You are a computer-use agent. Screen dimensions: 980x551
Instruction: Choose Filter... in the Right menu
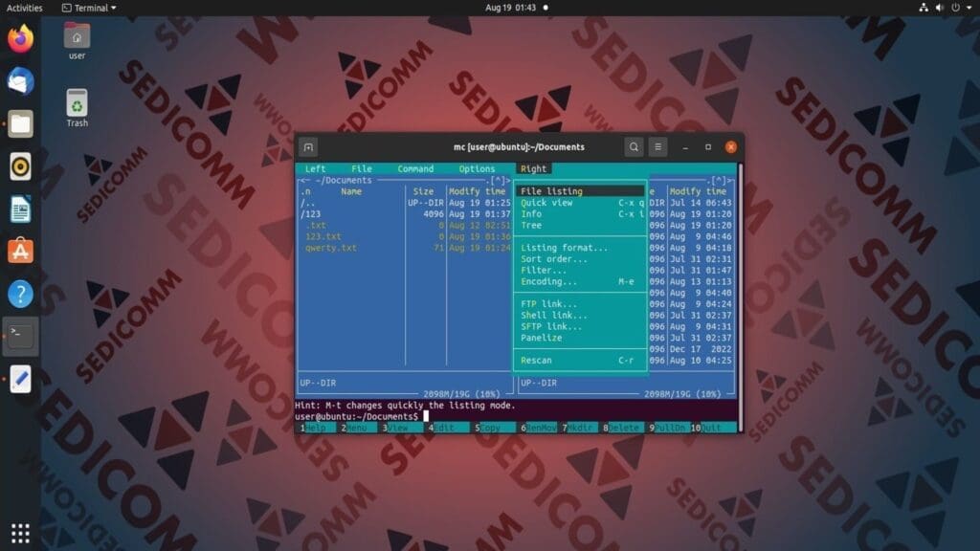point(580,271)
